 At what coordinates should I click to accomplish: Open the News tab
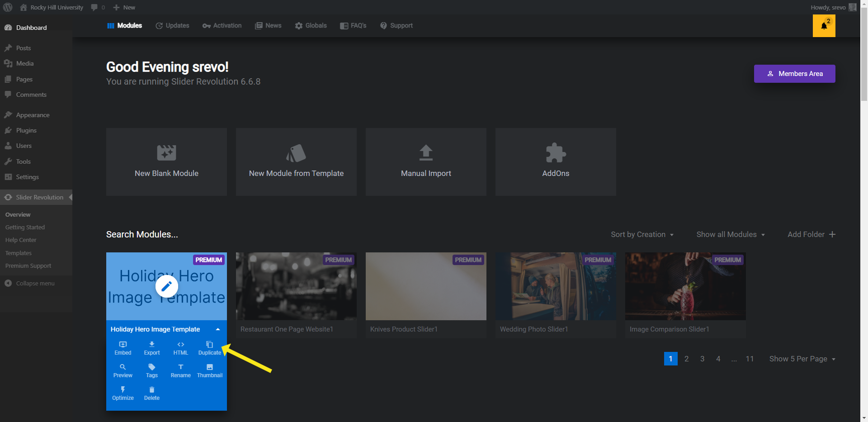pyautogui.click(x=268, y=26)
